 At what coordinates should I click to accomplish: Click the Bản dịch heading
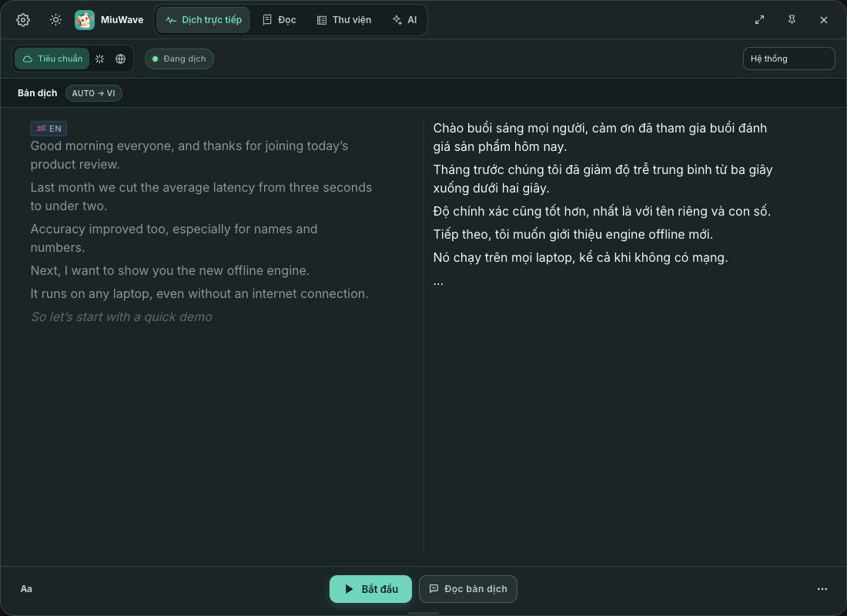(x=37, y=93)
